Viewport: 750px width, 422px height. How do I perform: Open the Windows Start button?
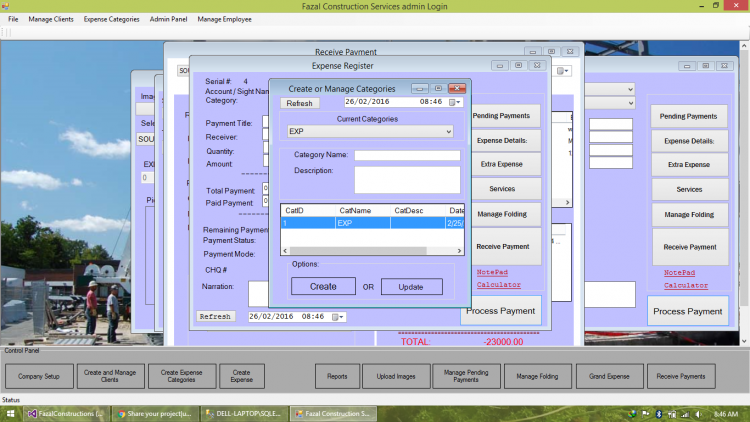point(11,414)
